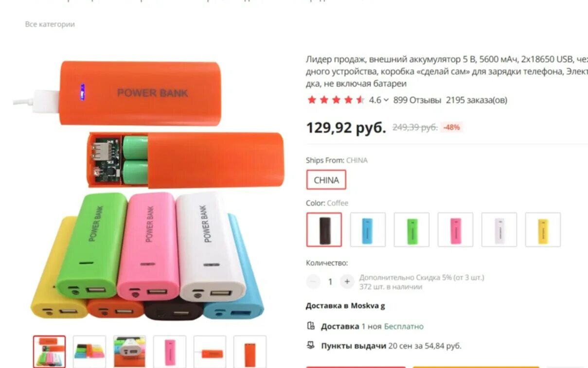Select the first orange power bank thumbnail
The width and height of the screenshot is (588, 368).
(x=49, y=351)
